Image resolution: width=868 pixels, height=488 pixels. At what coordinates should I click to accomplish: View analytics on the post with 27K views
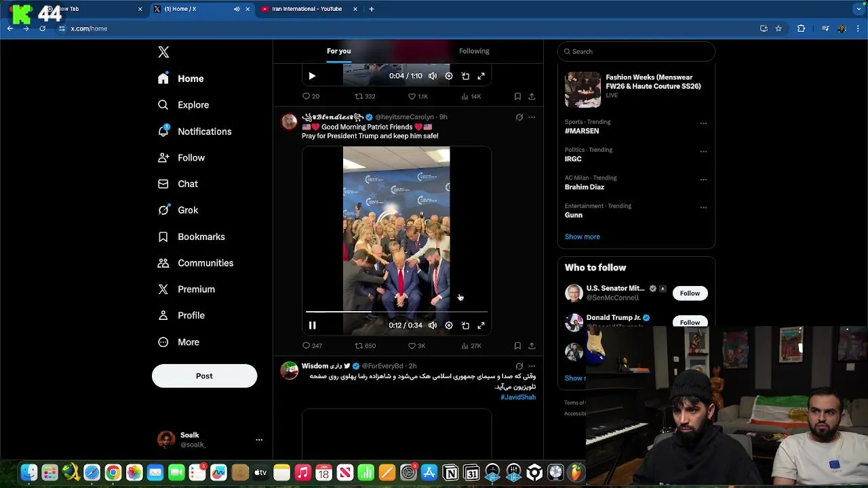tap(471, 346)
